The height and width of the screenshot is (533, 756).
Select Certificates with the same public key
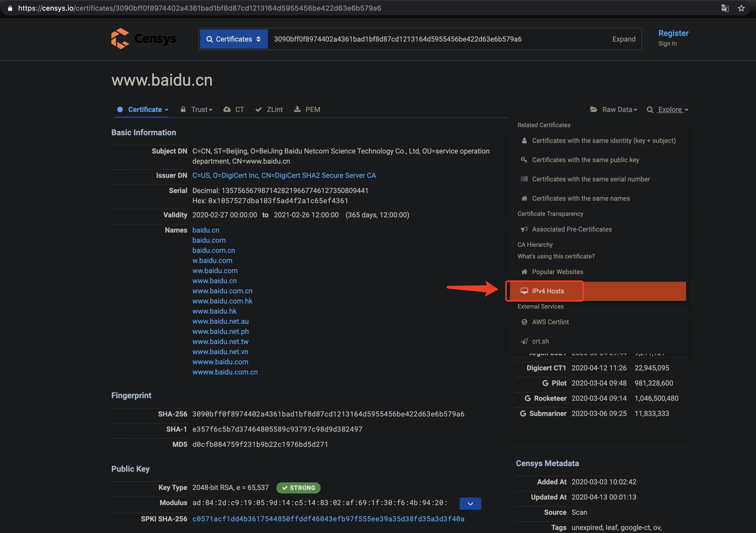point(585,160)
